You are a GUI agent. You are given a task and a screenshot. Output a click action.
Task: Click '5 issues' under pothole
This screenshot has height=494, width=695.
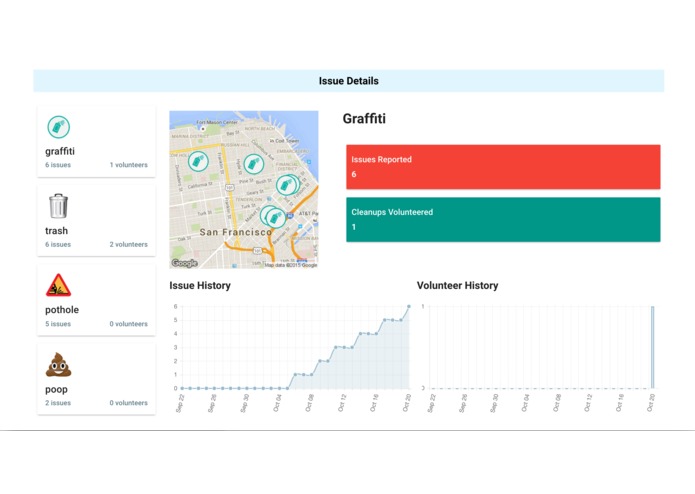[x=58, y=324]
